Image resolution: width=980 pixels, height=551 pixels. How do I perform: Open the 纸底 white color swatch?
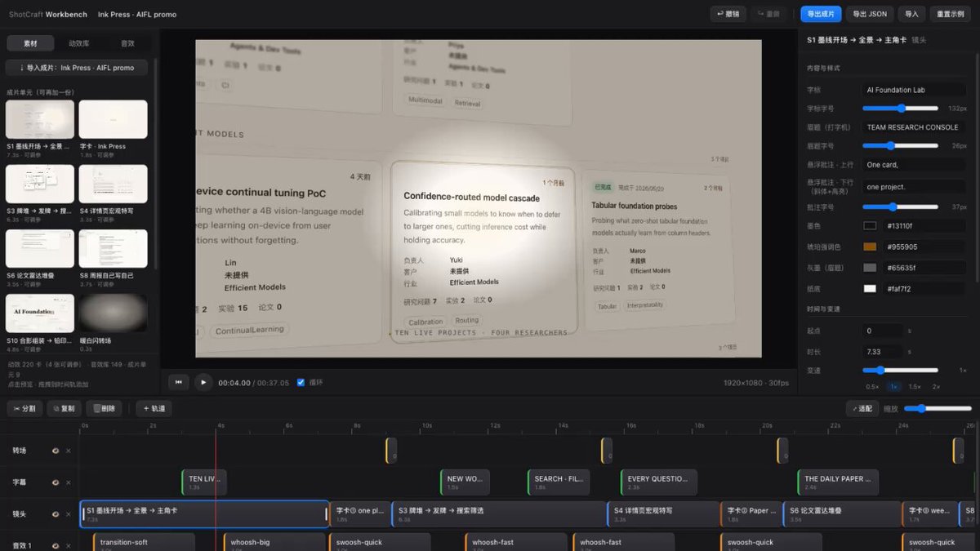pos(871,289)
